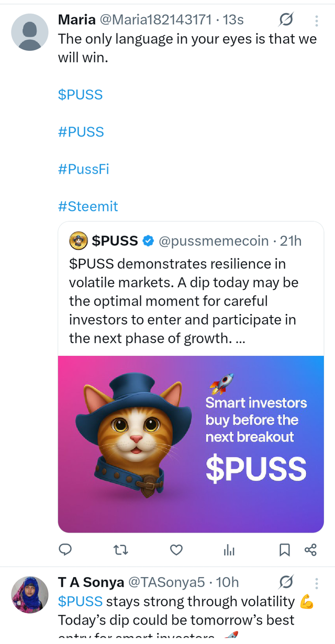Like Maria's post with the heart icon
The height and width of the screenshot is (644, 335).
point(177,549)
